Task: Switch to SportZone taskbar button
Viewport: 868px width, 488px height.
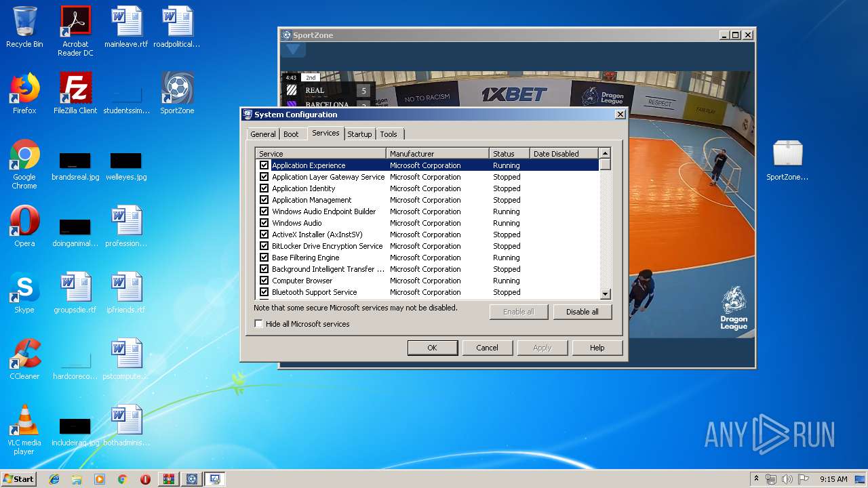Action: coord(192,479)
